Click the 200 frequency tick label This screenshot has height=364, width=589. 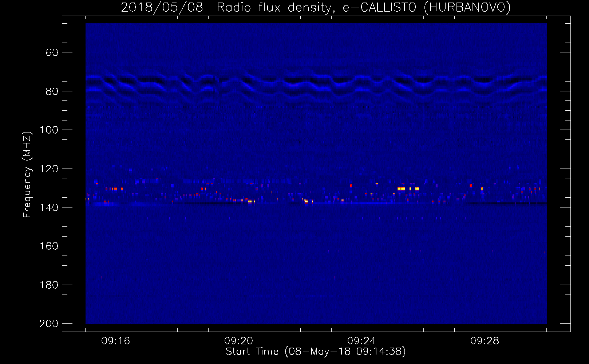[x=49, y=324]
